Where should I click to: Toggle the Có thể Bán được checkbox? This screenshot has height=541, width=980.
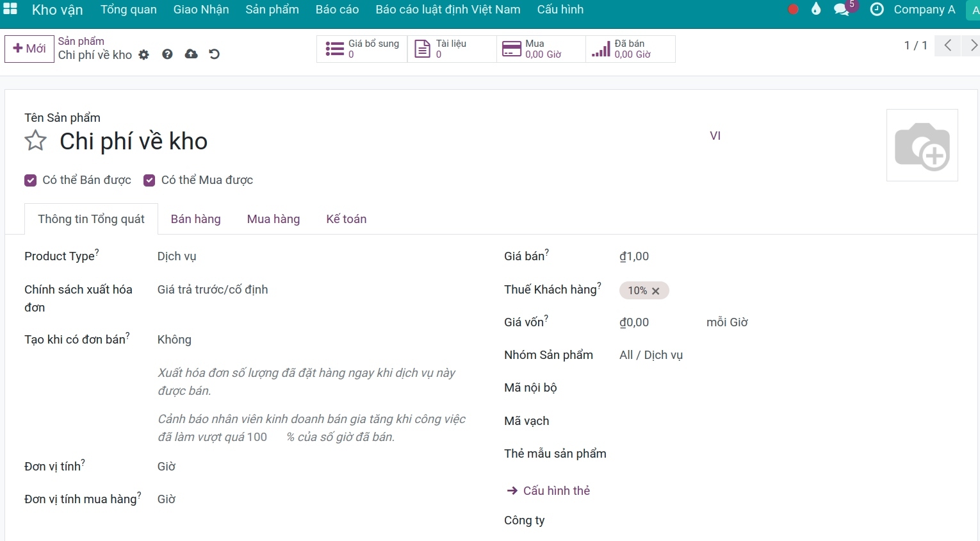pos(30,181)
